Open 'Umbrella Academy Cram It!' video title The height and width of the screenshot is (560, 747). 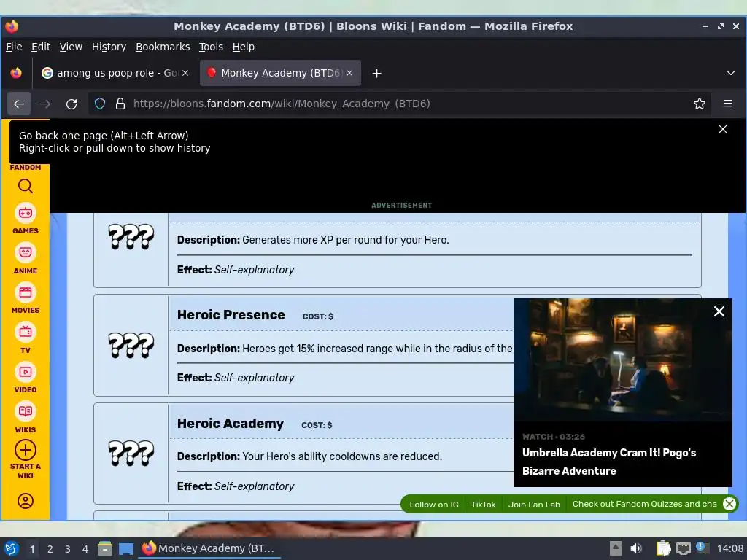click(x=609, y=462)
